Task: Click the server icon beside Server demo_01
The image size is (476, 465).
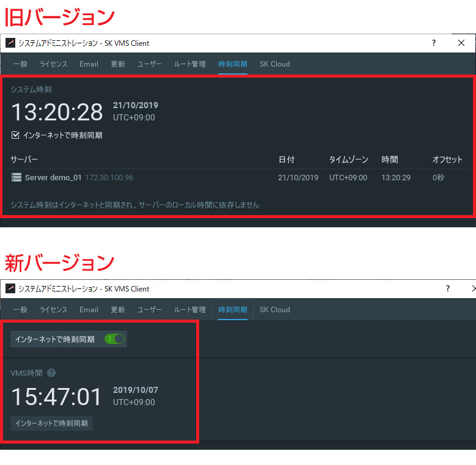Action: [16, 177]
